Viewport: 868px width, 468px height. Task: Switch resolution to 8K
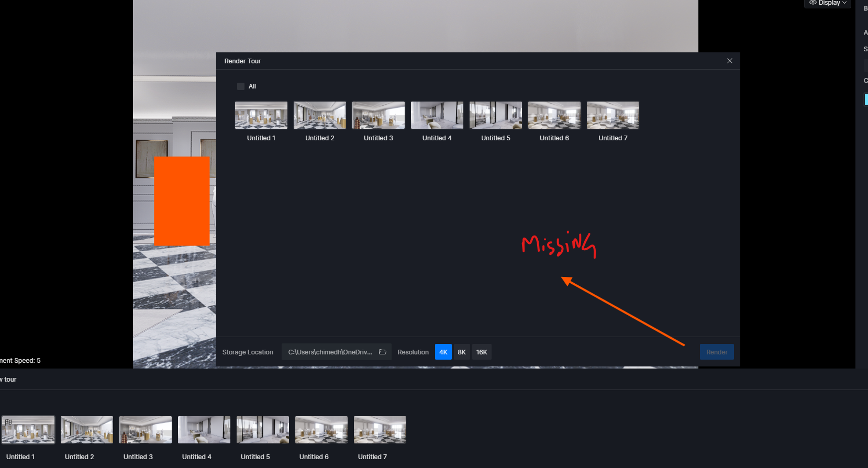point(461,352)
